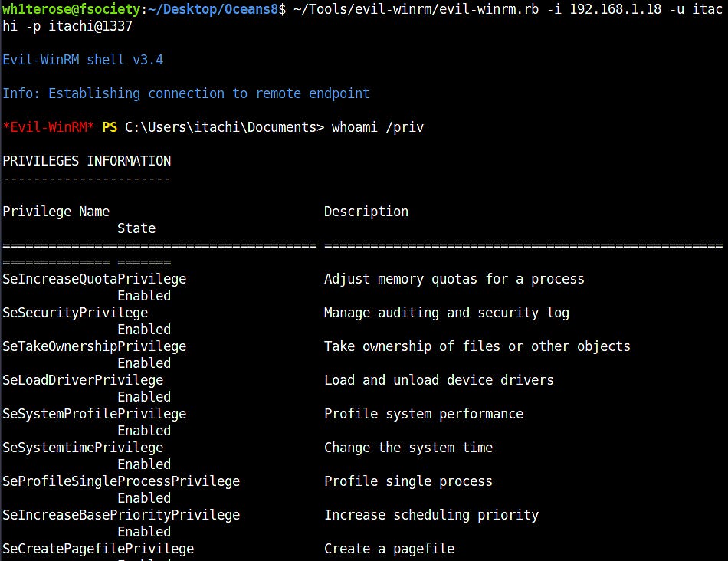This screenshot has height=561, width=728.
Task: Click the password text itachi@1337
Action: [x=90, y=26]
